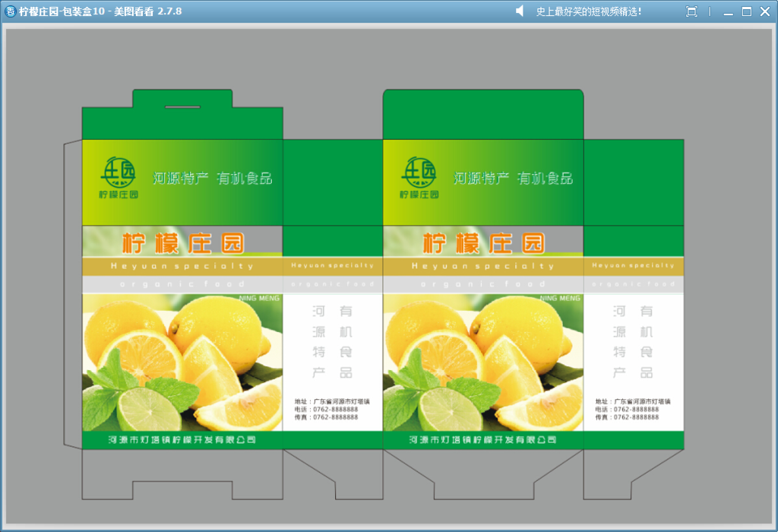Click the Meitu KanKan app logo icon

click(10, 11)
